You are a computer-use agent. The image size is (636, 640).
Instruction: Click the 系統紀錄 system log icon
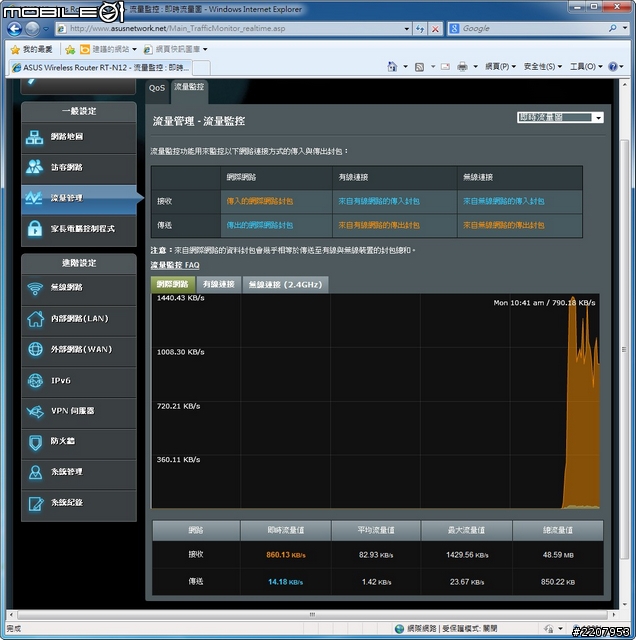tap(35, 503)
